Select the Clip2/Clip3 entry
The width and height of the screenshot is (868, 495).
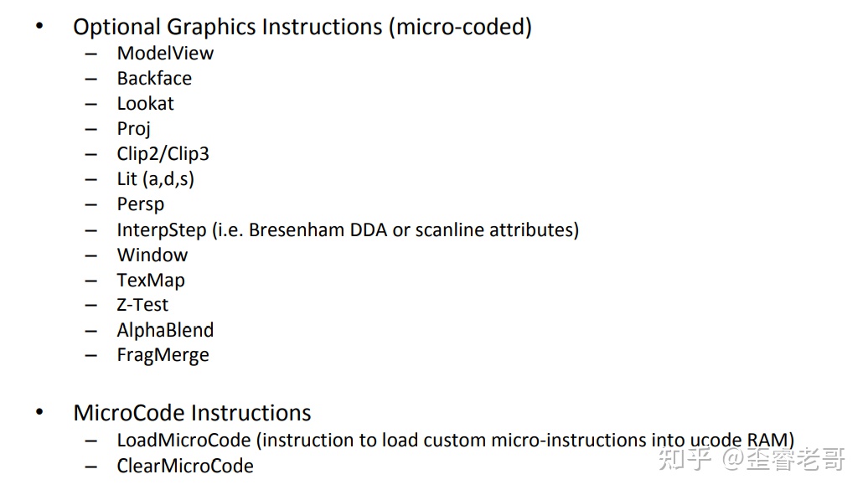click(163, 154)
